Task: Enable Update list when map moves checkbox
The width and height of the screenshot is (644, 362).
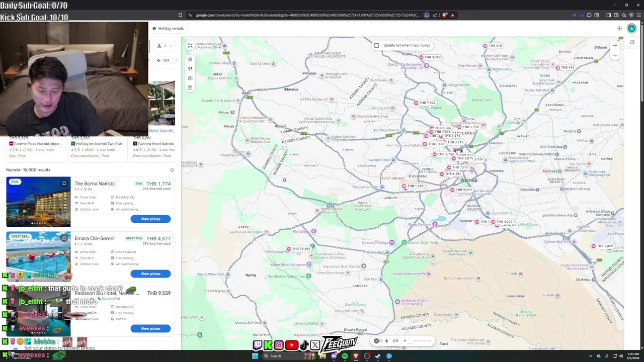Action: pos(376,45)
